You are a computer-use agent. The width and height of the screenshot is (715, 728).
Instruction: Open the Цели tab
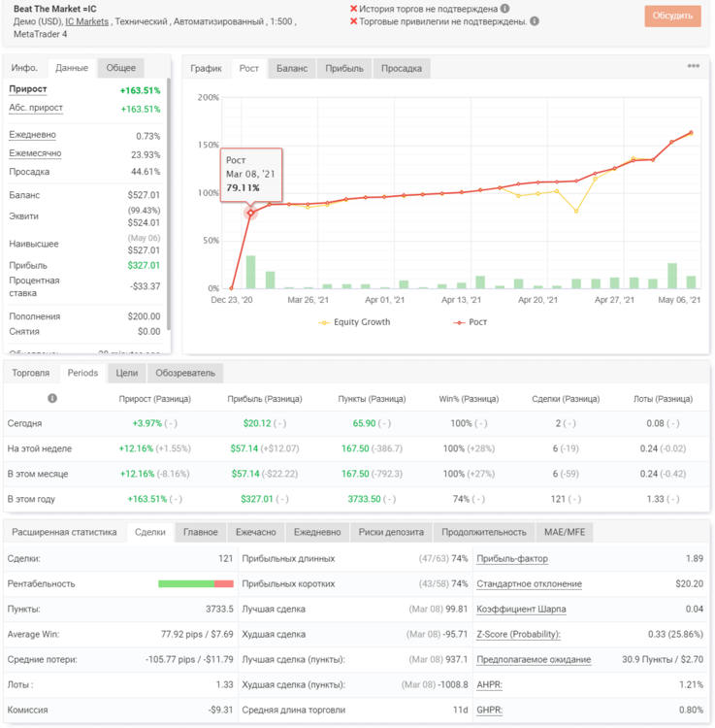point(127,373)
